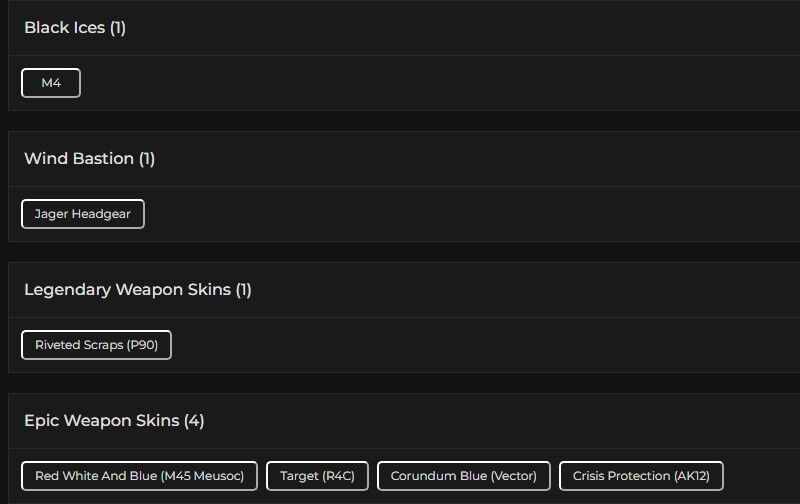Select Red White And Blue (M45 Meusoc)

[x=140, y=476]
